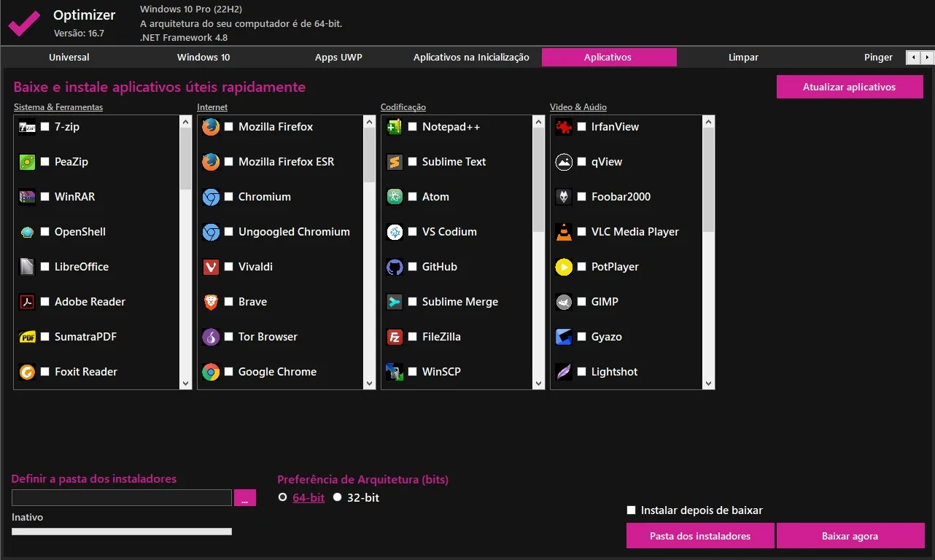Click Internet list scroll-up arrow
Screen dimensions: 935x560
coord(369,122)
